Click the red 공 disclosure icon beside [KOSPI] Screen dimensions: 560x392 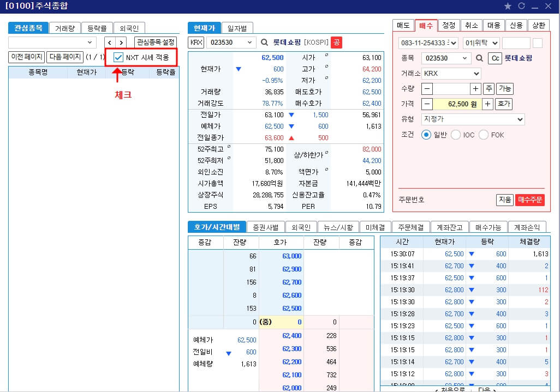[x=336, y=42]
